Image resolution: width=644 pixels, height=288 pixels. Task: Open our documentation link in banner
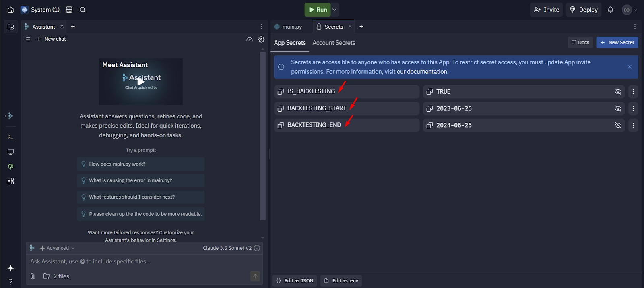pos(422,72)
